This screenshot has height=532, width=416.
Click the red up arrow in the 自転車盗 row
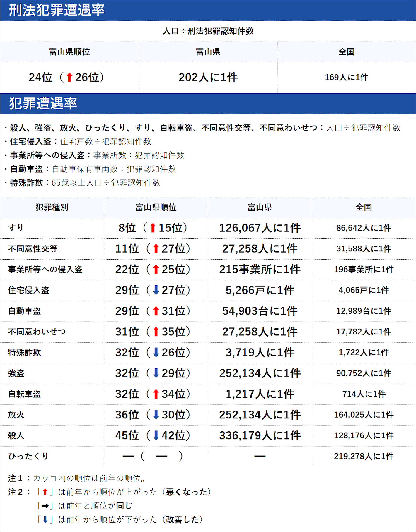[x=156, y=394]
